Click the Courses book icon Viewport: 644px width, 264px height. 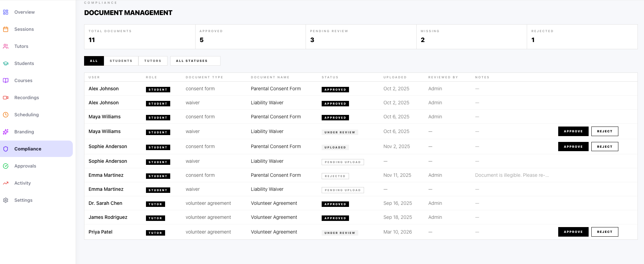pyautogui.click(x=5, y=81)
